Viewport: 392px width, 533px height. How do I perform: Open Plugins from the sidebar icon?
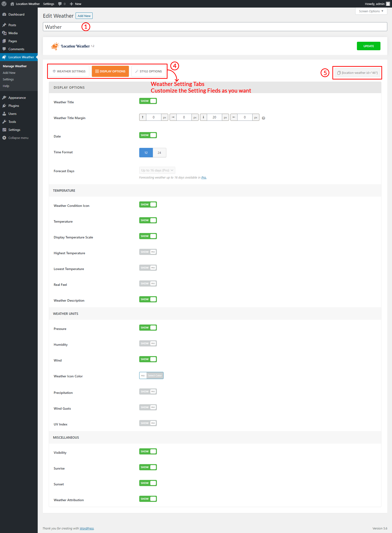click(4, 106)
